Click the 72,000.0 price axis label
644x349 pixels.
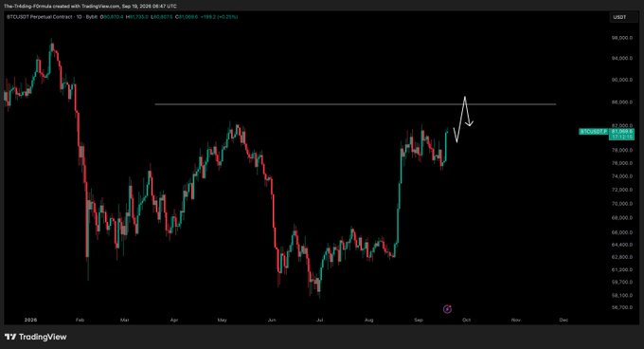click(622, 190)
